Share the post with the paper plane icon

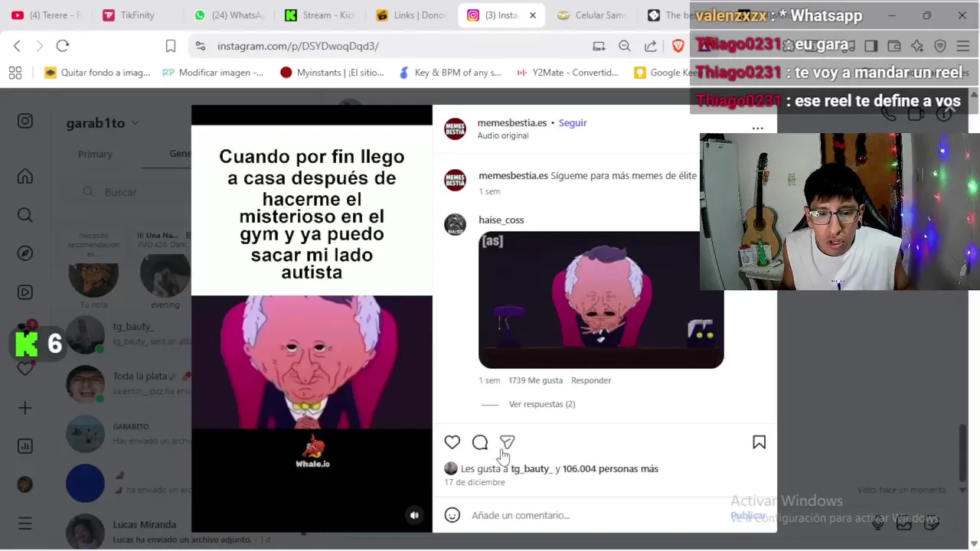(508, 442)
